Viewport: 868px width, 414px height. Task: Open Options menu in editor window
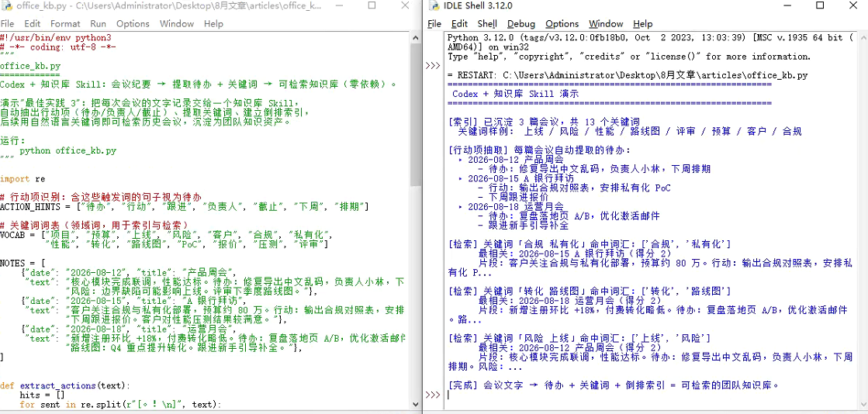coord(133,24)
